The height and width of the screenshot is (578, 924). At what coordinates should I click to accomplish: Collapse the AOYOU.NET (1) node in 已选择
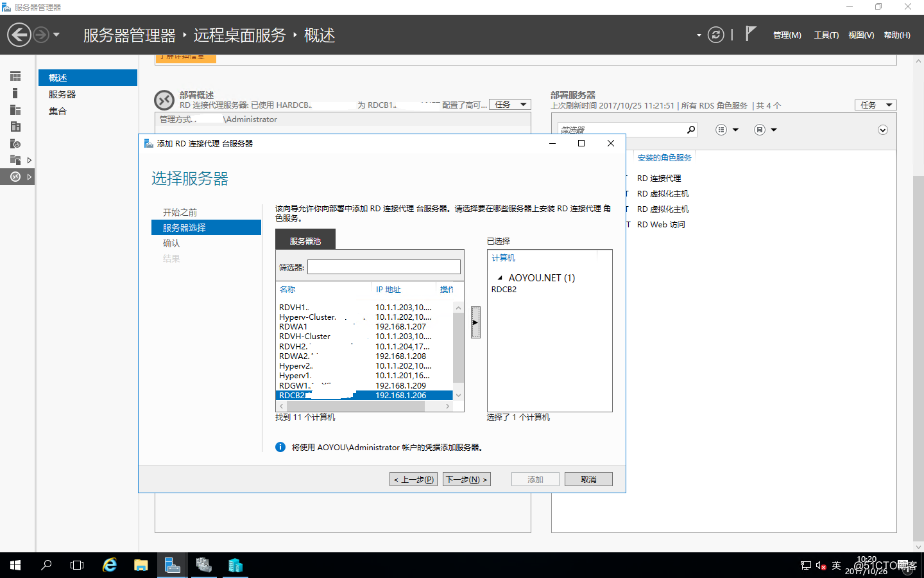[x=500, y=278]
